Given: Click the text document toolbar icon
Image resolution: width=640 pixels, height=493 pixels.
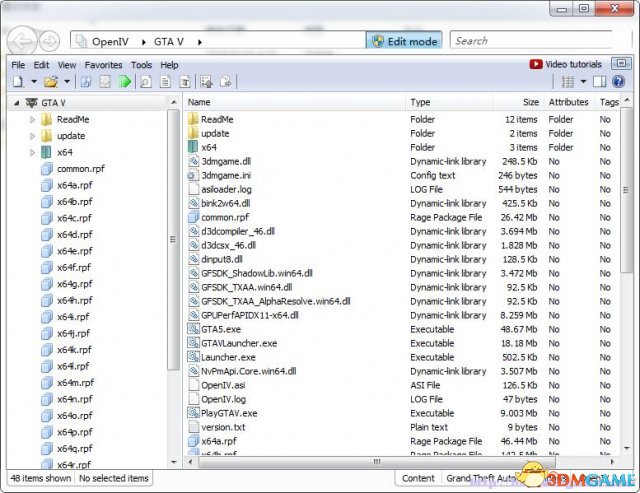Looking at the screenshot, I should pos(165,82).
